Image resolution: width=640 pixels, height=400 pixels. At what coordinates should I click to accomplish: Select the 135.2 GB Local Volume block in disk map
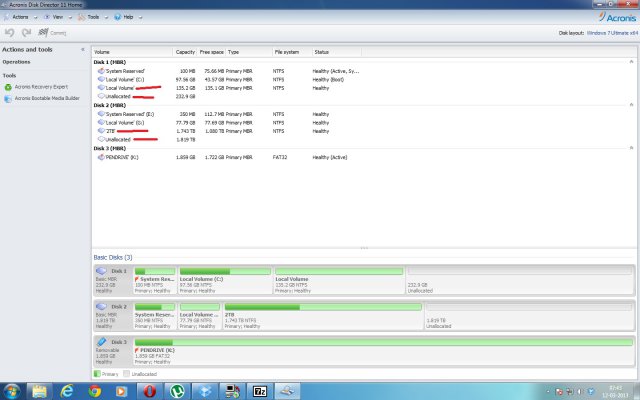click(x=339, y=280)
